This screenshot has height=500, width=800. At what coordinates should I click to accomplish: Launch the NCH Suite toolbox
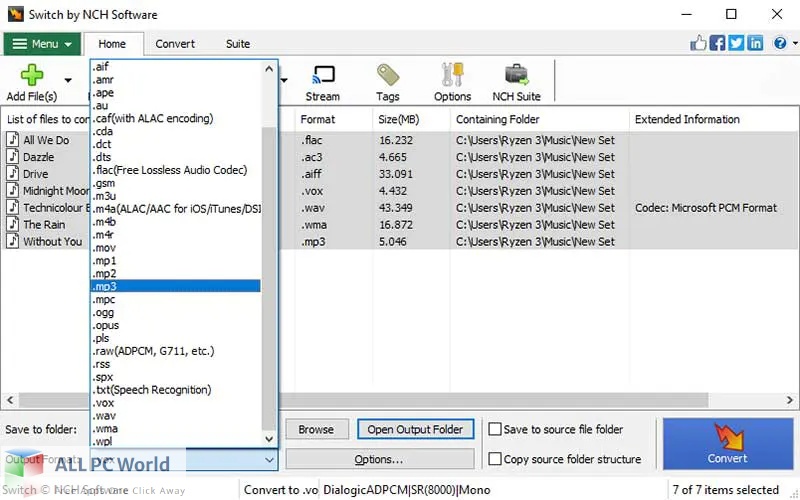516,83
